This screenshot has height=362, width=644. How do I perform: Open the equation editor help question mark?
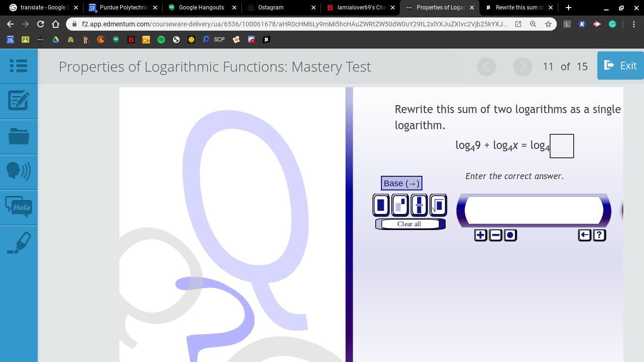pos(599,235)
